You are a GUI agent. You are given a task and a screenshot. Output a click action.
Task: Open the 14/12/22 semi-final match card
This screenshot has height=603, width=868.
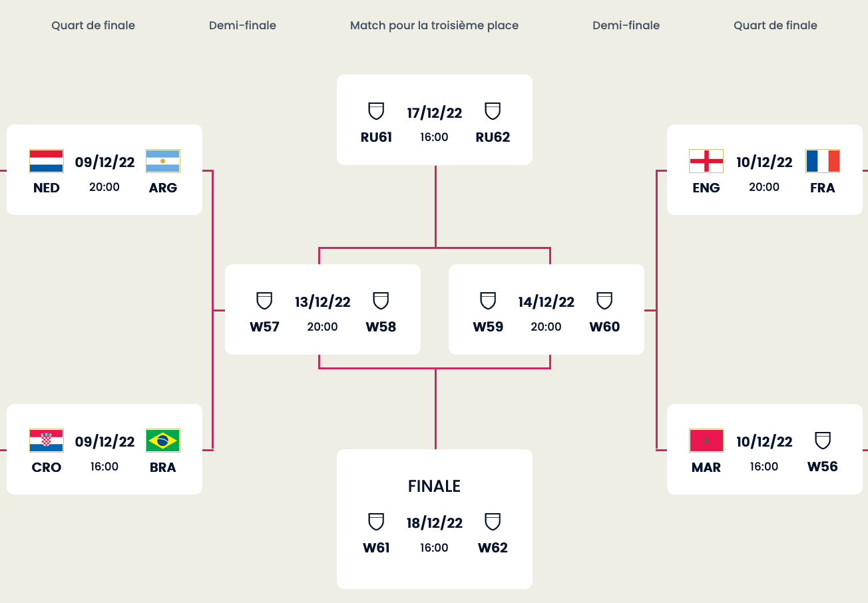546,309
